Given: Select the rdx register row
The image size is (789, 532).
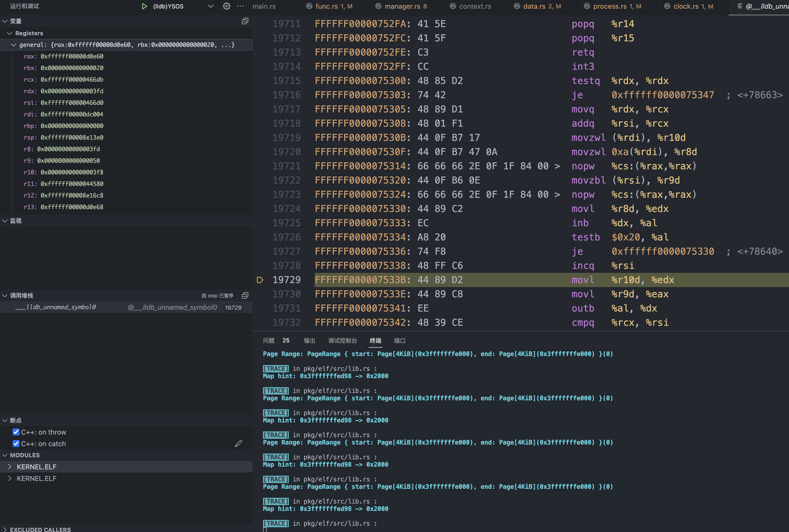Looking at the screenshot, I should click(x=126, y=91).
